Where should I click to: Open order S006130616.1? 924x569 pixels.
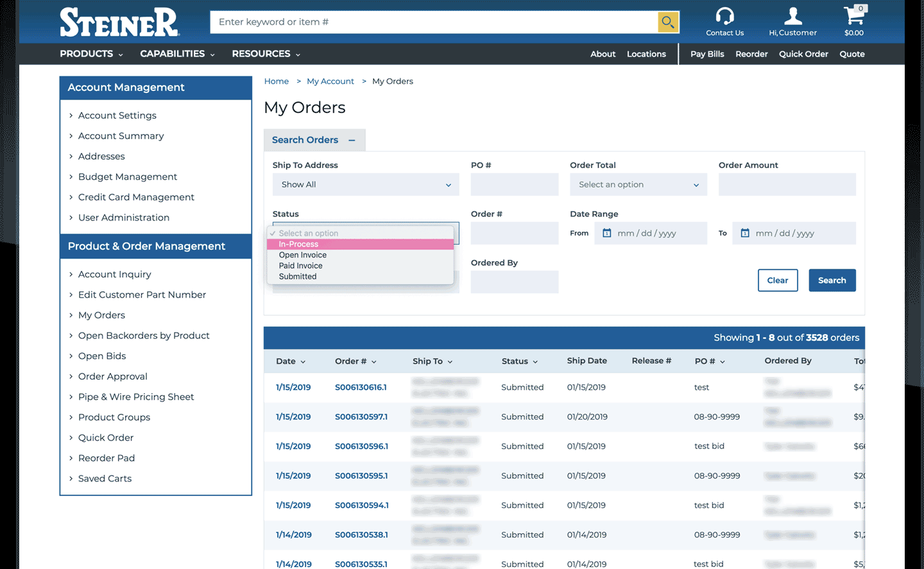[361, 387]
